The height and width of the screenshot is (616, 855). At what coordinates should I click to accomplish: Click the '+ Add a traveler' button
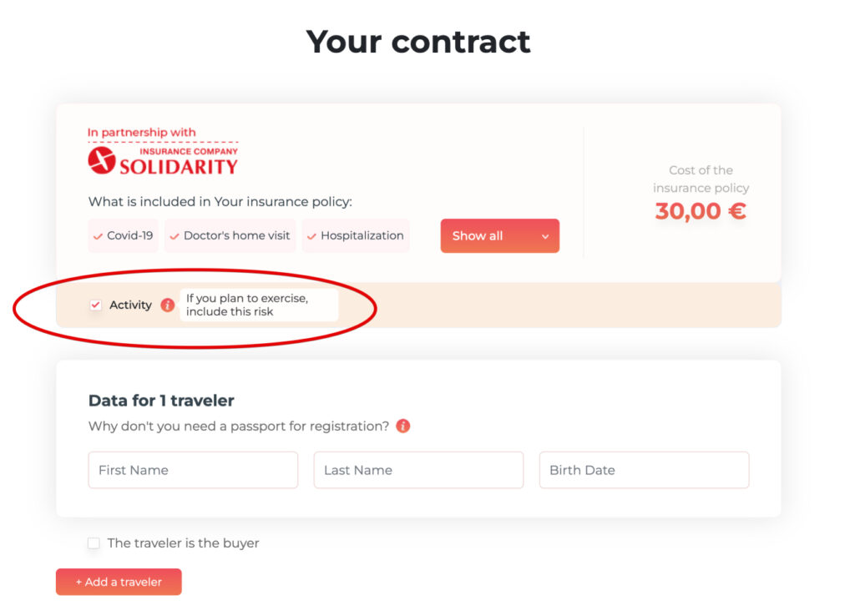[119, 582]
